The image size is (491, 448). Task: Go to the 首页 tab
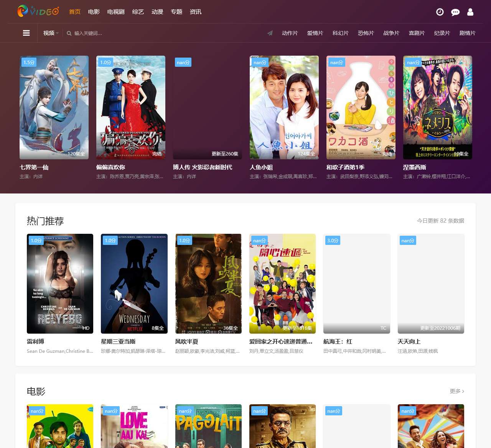(x=75, y=12)
